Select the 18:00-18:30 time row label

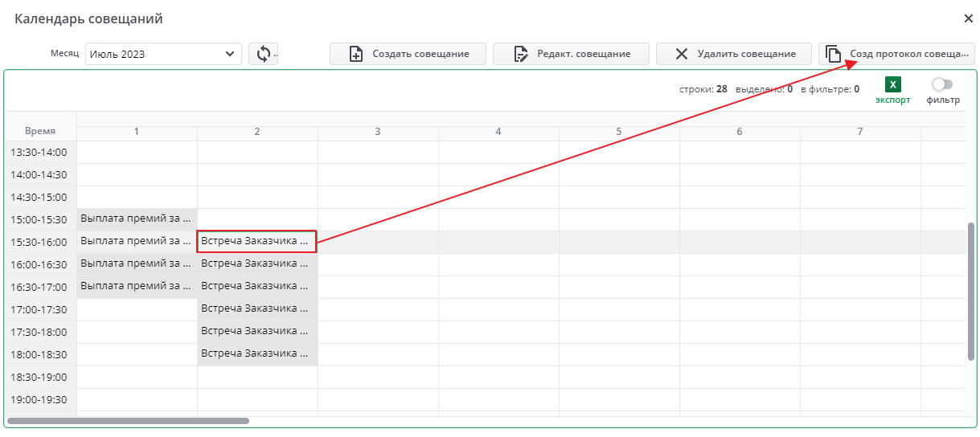(40, 354)
